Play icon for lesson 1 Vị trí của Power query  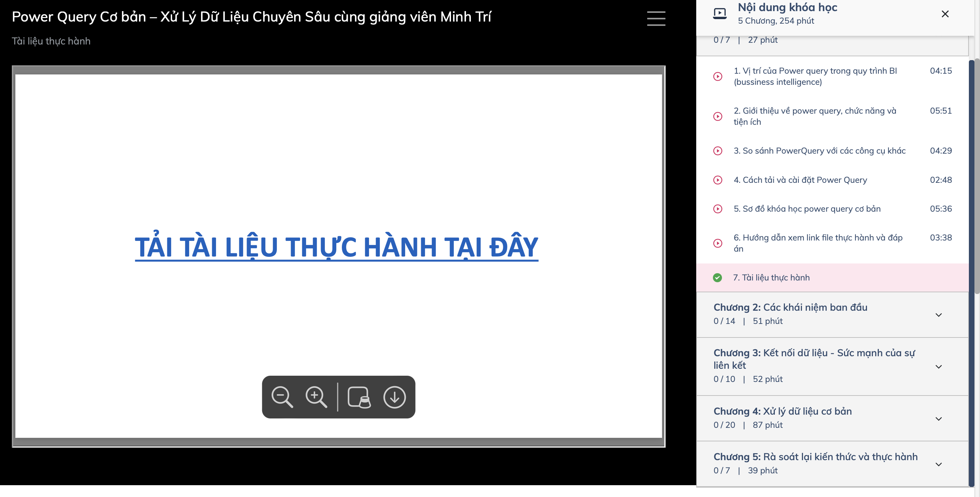pyautogui.click(x=717, y=76)
